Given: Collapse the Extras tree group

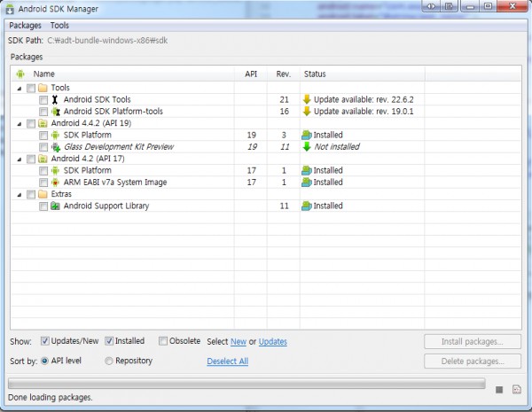Looking at the screenshot, I should point(20,195).
